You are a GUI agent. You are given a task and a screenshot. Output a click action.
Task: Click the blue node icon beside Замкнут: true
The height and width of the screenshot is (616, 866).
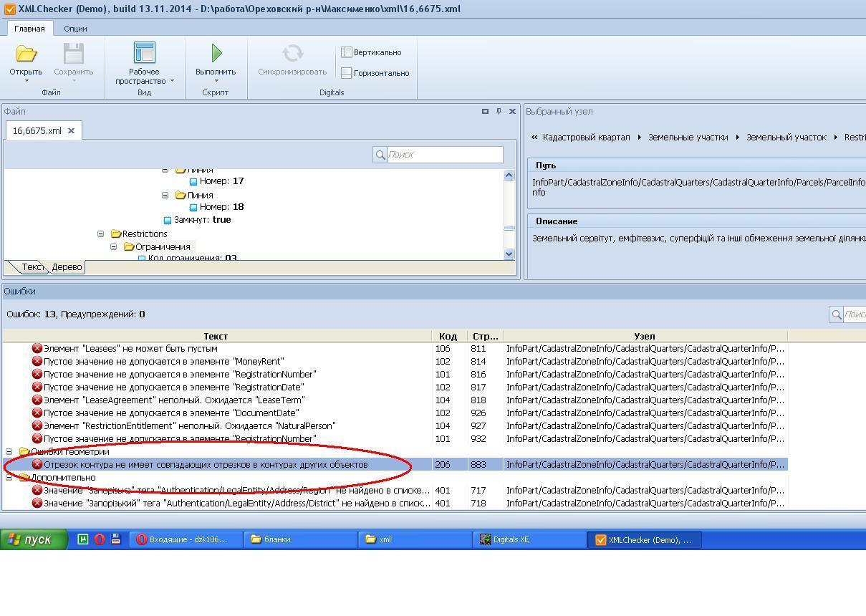[x=168, y=221]
